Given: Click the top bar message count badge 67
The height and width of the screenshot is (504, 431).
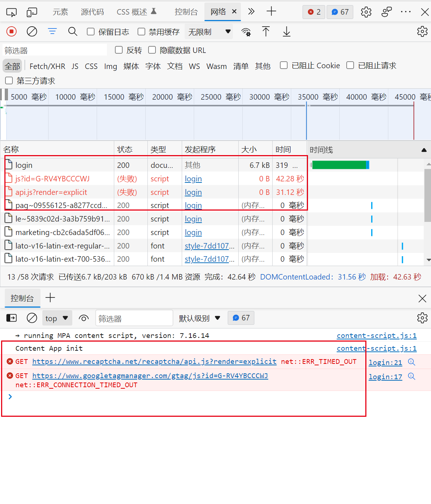Looking at the screenshot, I should [340, 12].
